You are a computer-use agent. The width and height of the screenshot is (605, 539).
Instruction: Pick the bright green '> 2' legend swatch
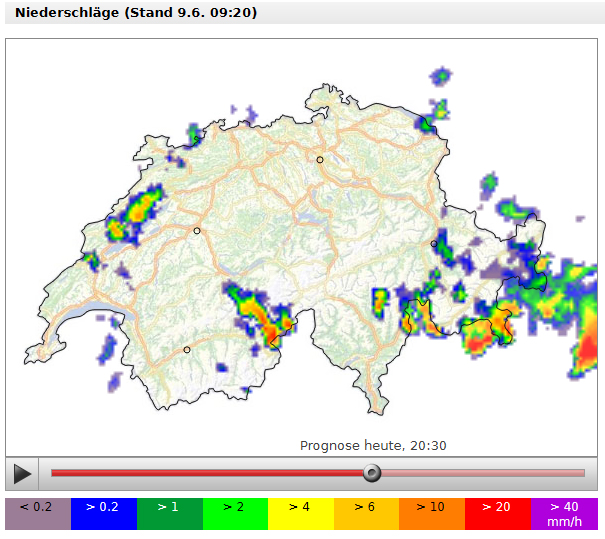click(235, 513)
